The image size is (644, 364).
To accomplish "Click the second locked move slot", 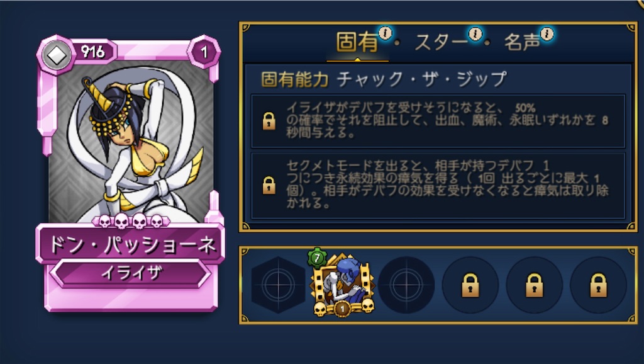I will click(535, 285).
